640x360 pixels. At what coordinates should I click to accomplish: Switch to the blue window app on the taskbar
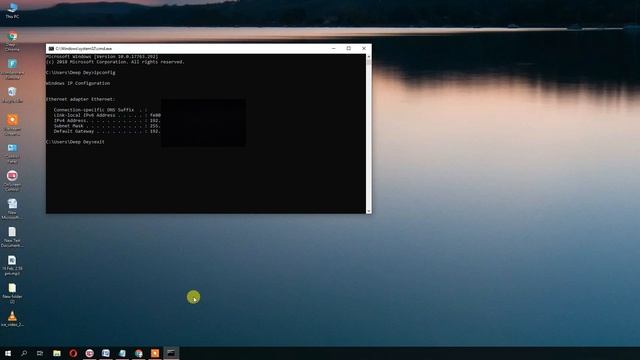[106, 353]
